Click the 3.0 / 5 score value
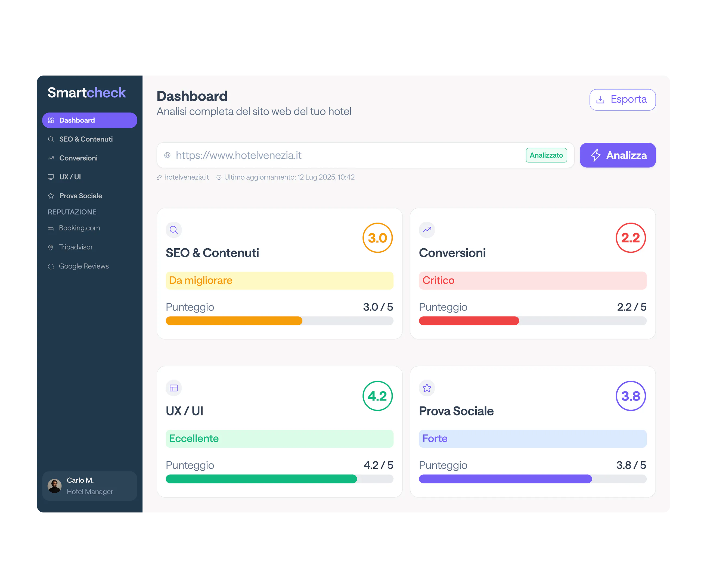 [378, 307]
